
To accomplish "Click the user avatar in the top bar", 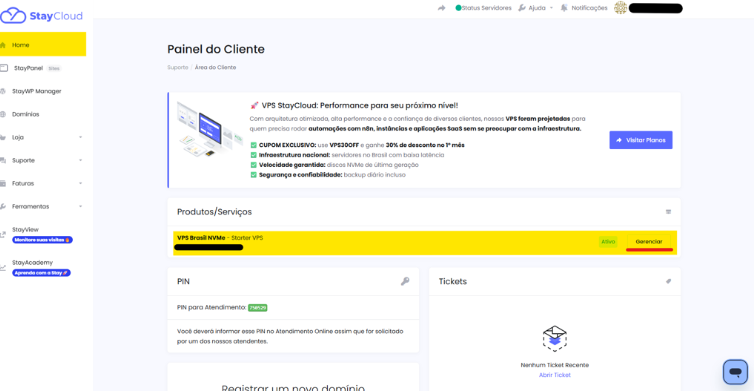I will (621, 8).
